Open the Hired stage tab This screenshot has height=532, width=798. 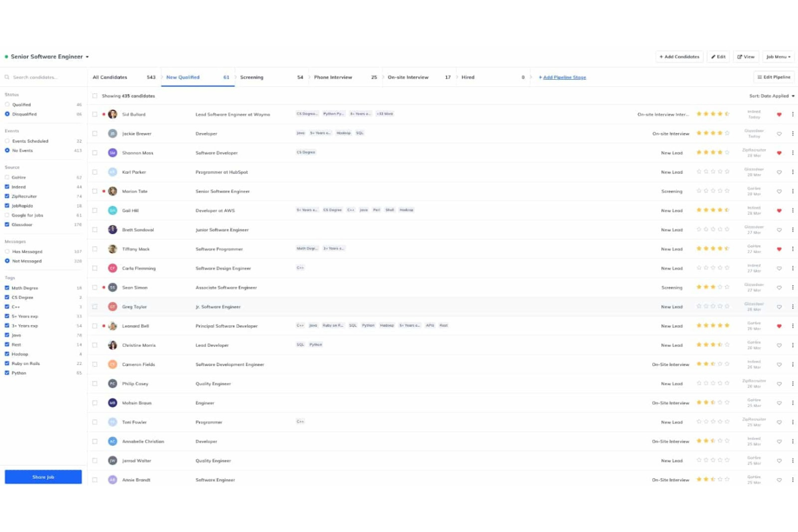click(x=493, y=77)
